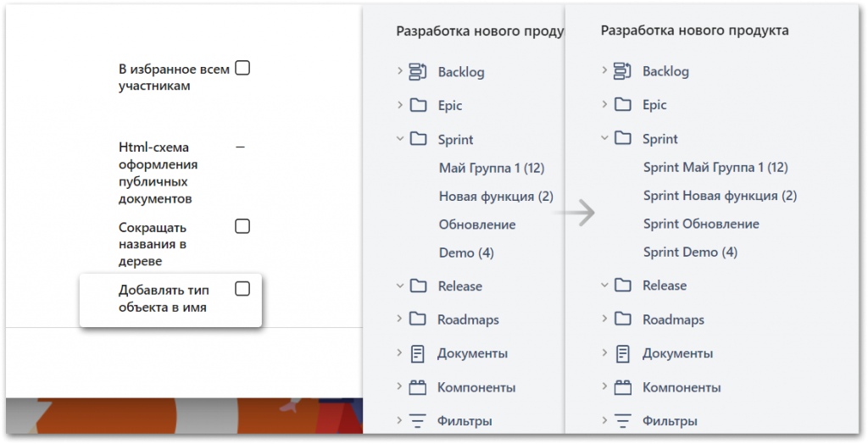
Task: Expand the Roadmaps node in the right tree
Action: click(604, 319)
